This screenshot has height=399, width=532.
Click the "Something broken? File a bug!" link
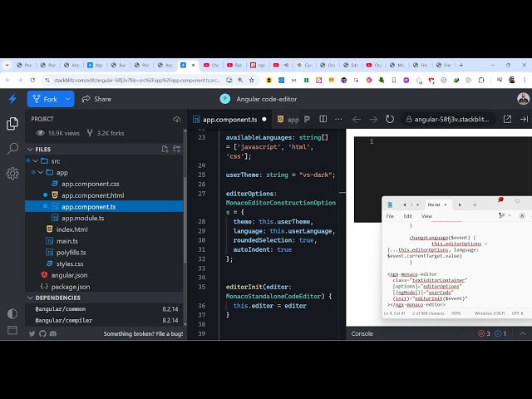(143, 333)
